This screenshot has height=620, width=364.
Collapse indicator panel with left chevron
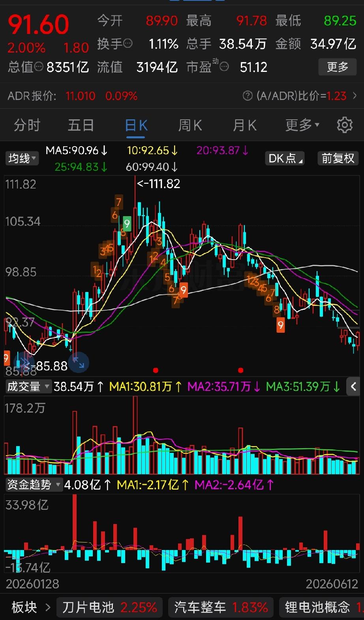coord(353,386)
